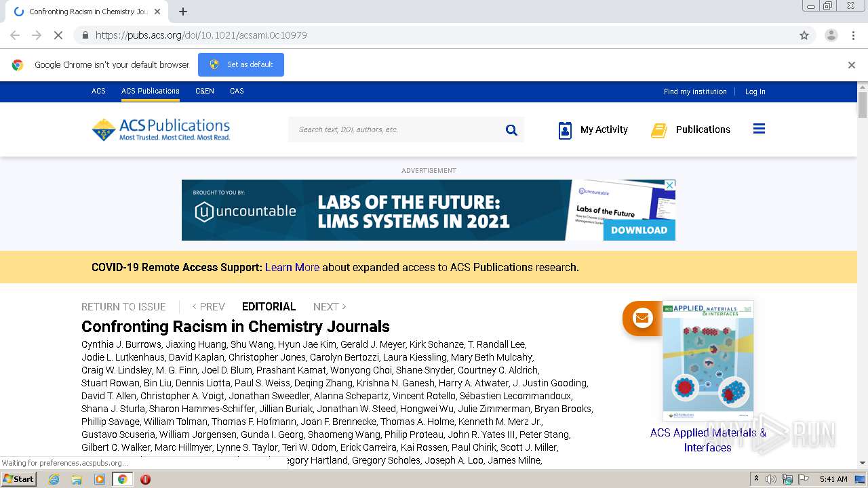Click the Chrome address bar

coord(434,35)
